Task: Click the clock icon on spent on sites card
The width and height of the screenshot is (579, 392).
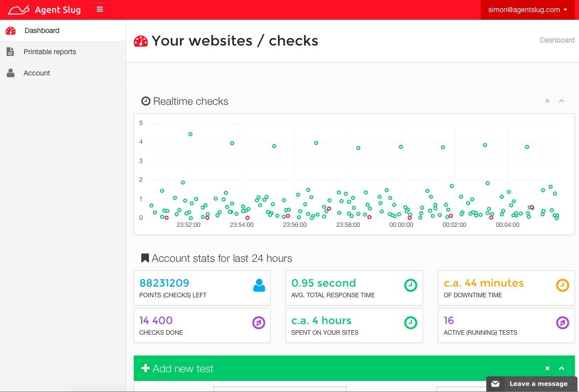Action: tap(410, 323)
